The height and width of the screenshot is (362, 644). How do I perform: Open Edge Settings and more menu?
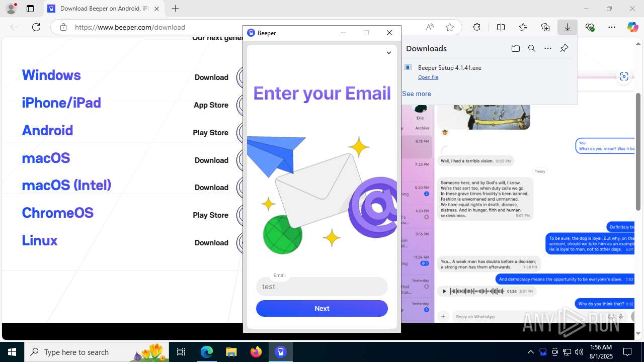[x=612, y=27]
